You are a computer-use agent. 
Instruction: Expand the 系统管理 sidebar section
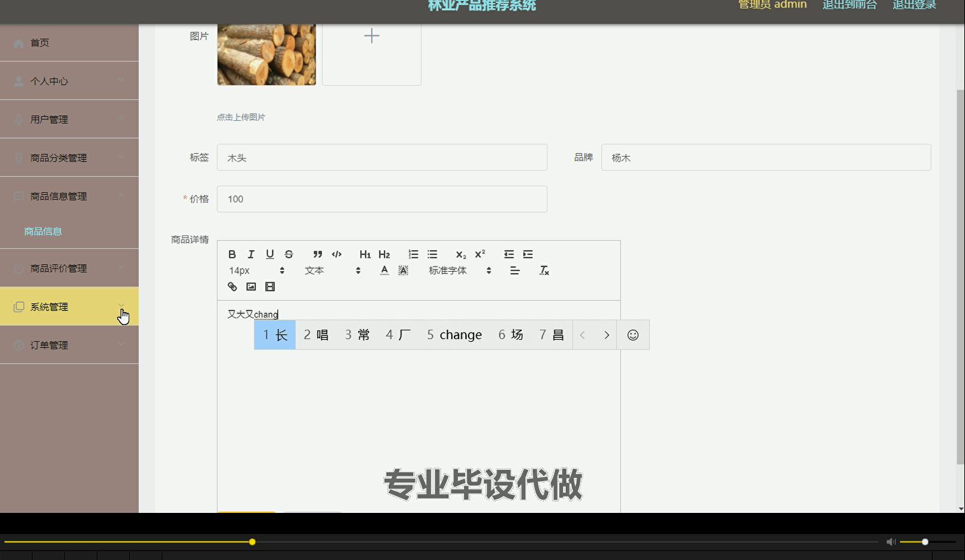pos(48,306)
